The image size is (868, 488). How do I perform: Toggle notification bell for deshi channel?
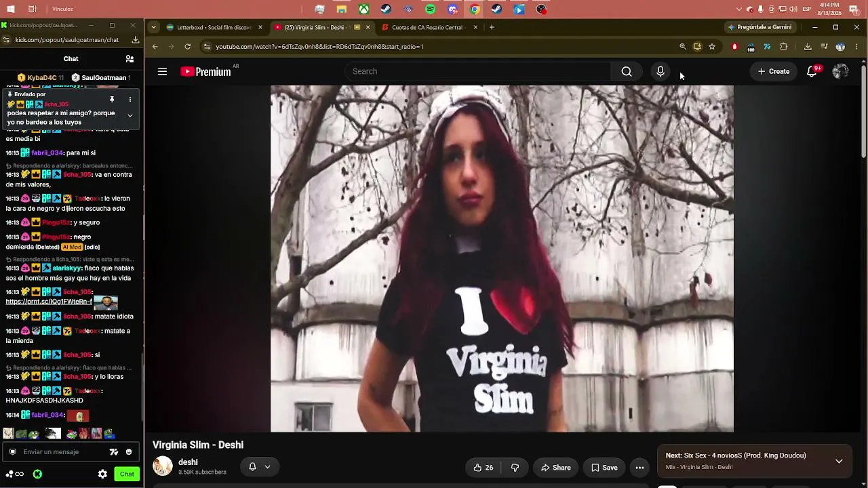tap(259, 467)
